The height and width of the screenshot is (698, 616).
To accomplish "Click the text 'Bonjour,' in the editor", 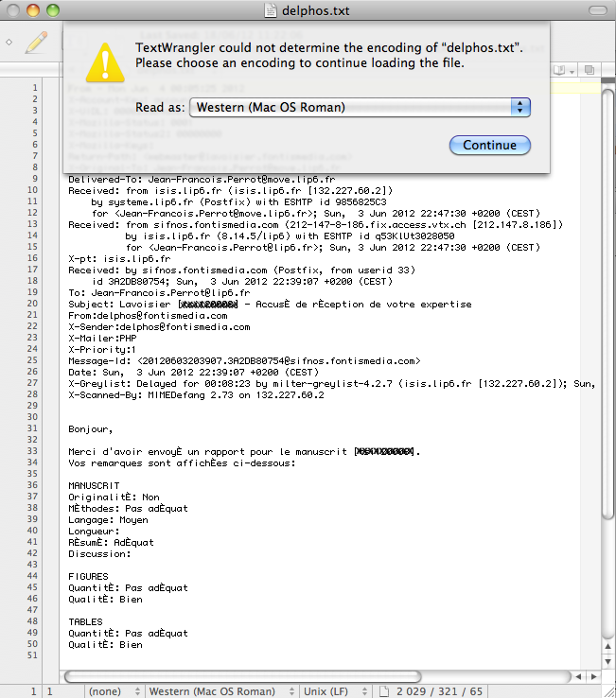I will [x=91, y=428].
